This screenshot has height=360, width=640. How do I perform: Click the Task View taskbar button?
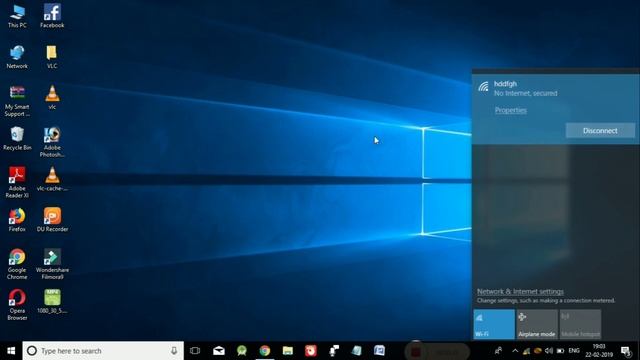[195, 351]
